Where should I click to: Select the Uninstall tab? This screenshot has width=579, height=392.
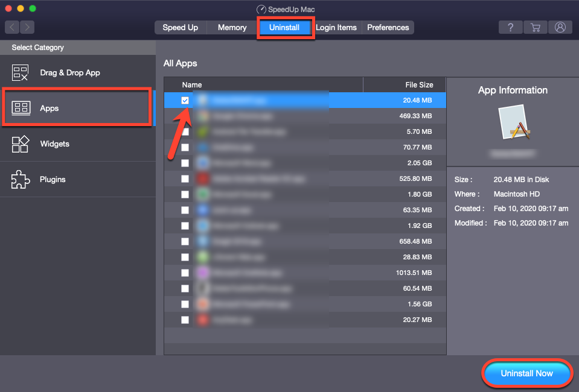pos(284,28)
